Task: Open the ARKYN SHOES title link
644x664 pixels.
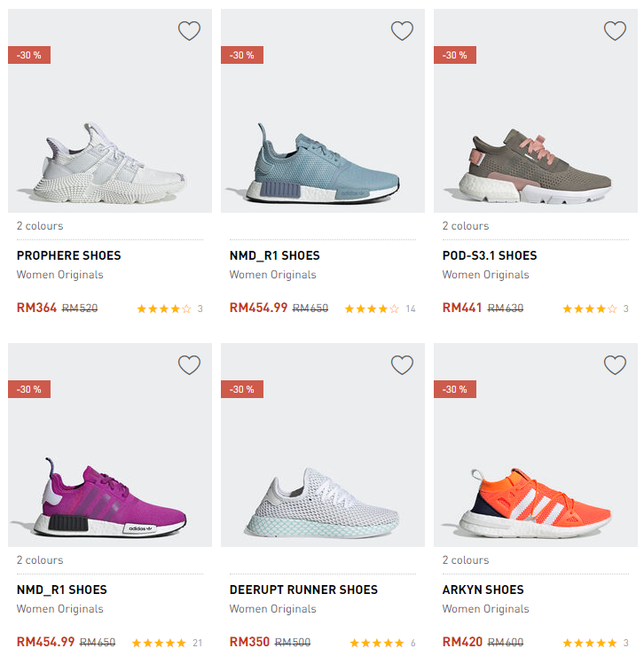Action: [483, 590]
